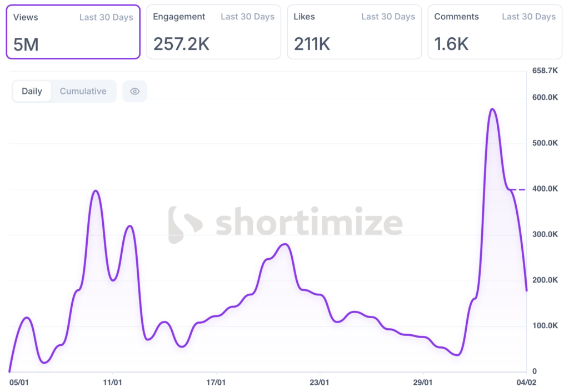Viewport: 569px width, 392px height.
Task: Click the 1.6K comments value
Action: (x=452, y=44)
